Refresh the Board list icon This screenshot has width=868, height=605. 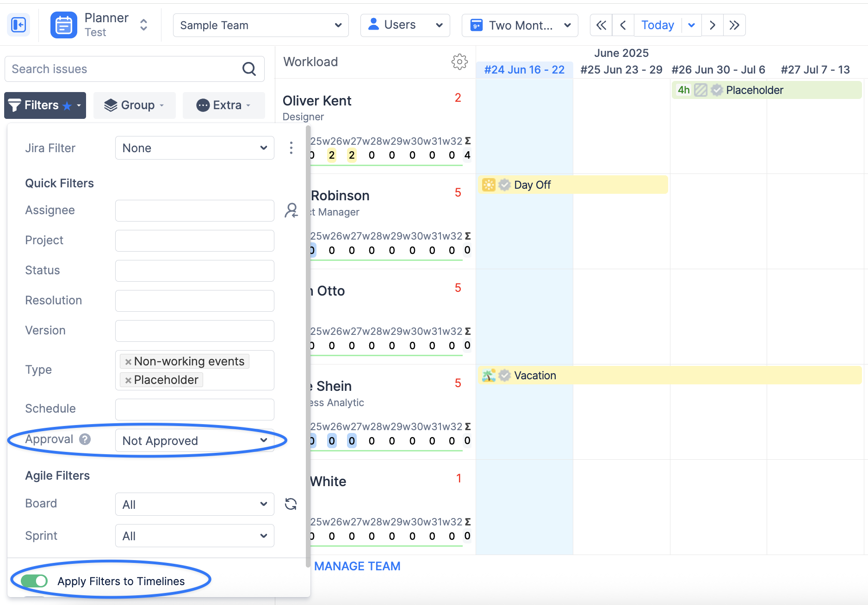click(291, 504)
